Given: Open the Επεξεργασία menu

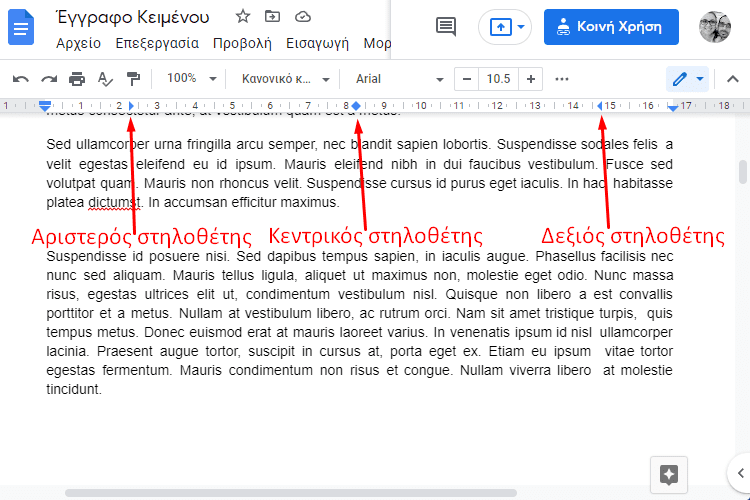Looking at the screenshot, I should tap(157, 44).
